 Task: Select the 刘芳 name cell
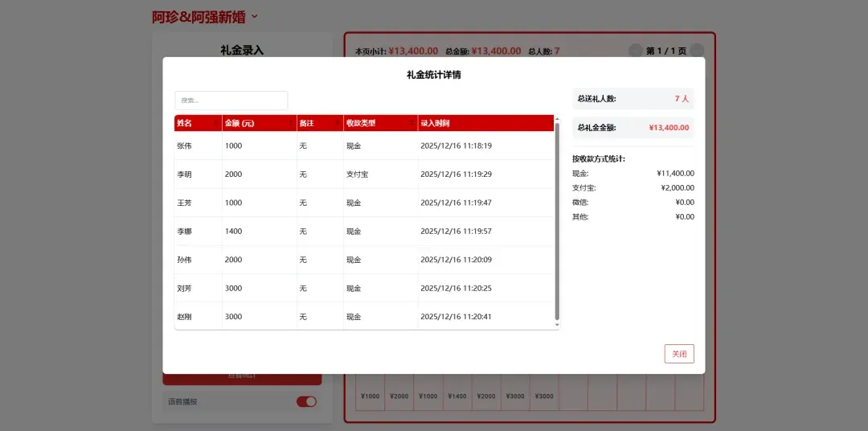click(199, 288)
